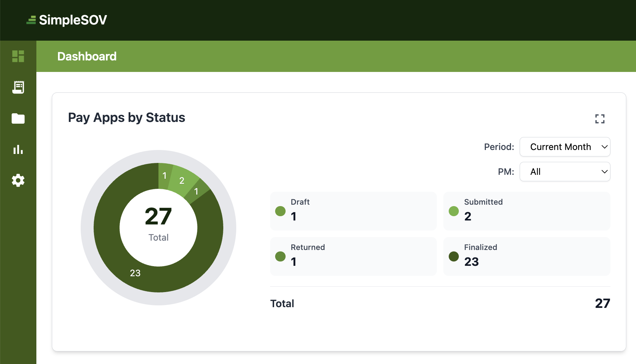The image size is (636, 364).
Task: Open the projects folder icon
Action: pos(18,118)
